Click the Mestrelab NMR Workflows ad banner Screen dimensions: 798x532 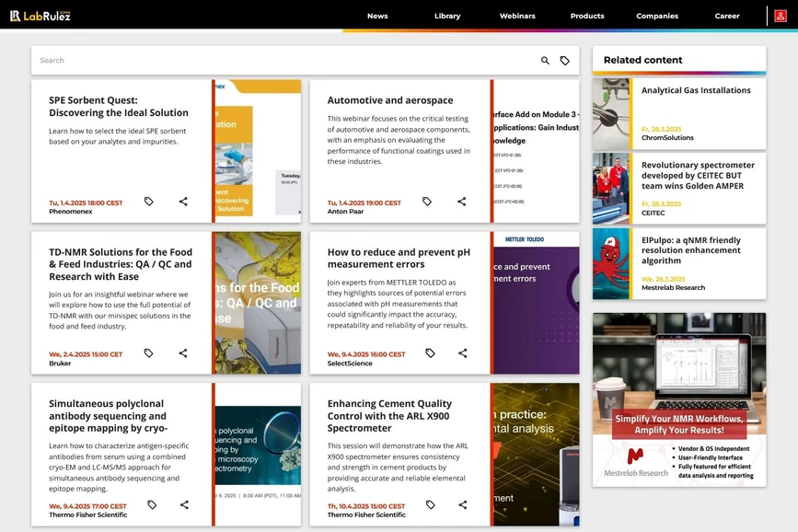pyautogui.click(x=679, y=399)
